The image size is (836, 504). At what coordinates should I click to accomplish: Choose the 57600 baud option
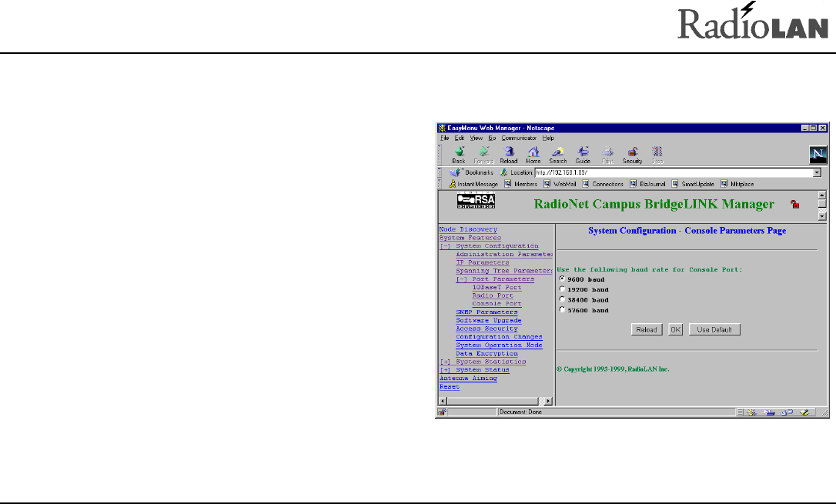pos(562,310)
